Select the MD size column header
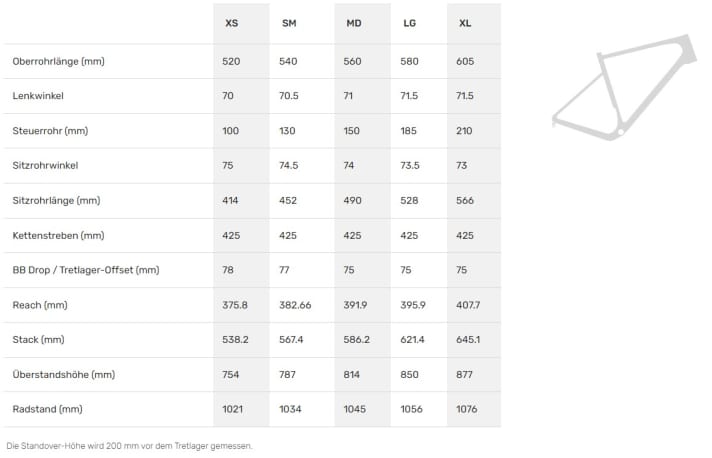The image size is (712, 458). 354,23
